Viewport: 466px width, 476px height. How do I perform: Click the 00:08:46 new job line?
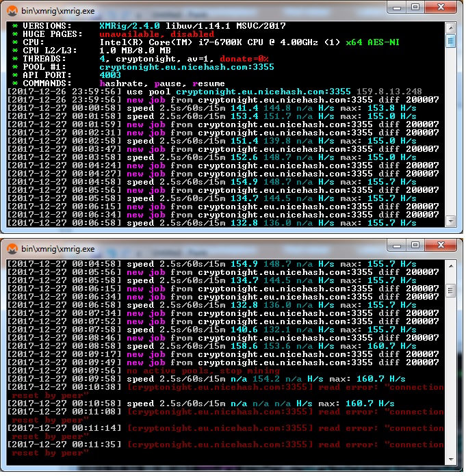coord(223,338)
